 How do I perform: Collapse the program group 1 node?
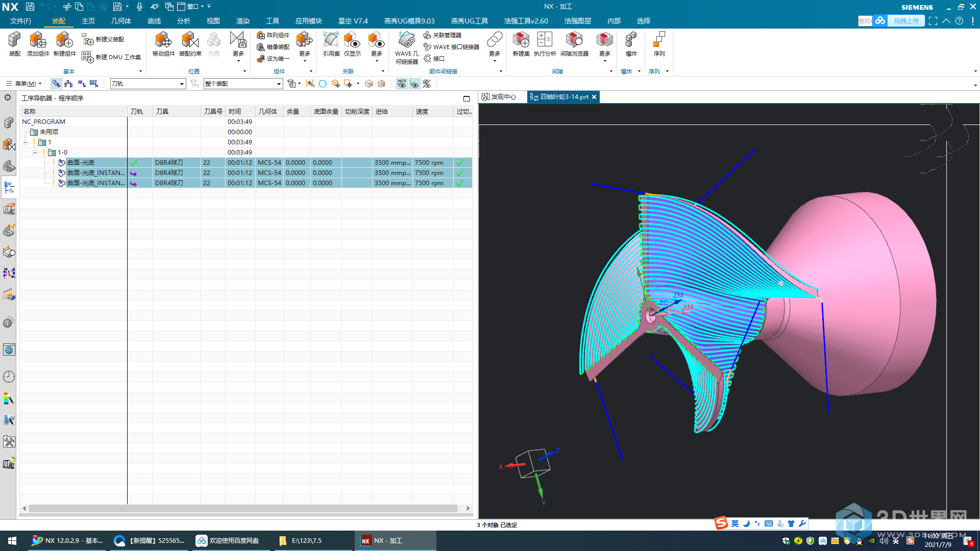coord(25,142)
